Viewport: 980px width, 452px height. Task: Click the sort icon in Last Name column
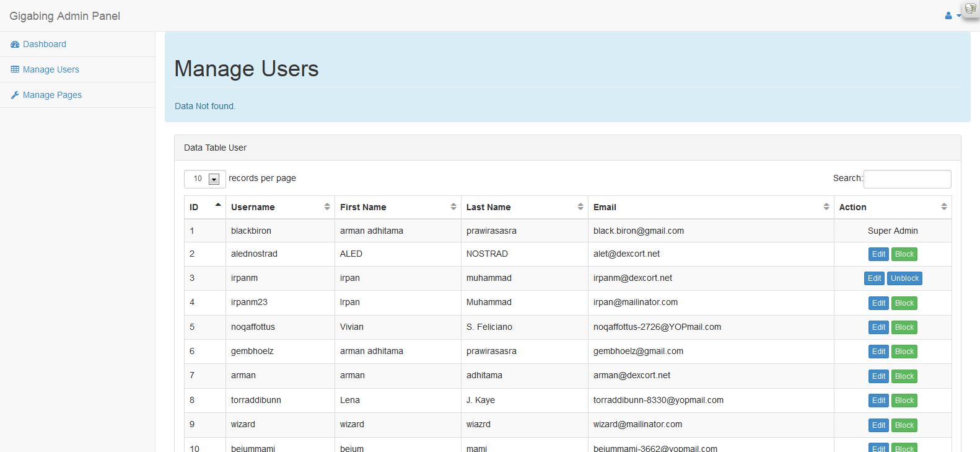580,207
